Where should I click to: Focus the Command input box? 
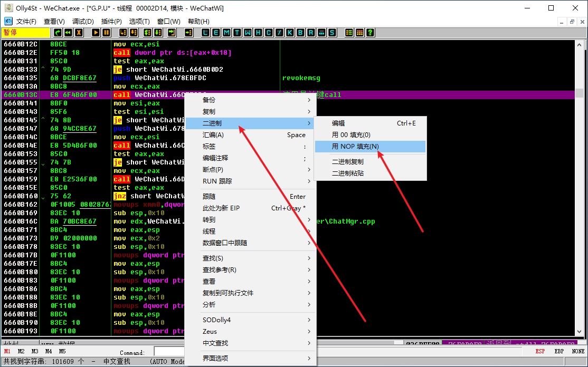(169, 351)
